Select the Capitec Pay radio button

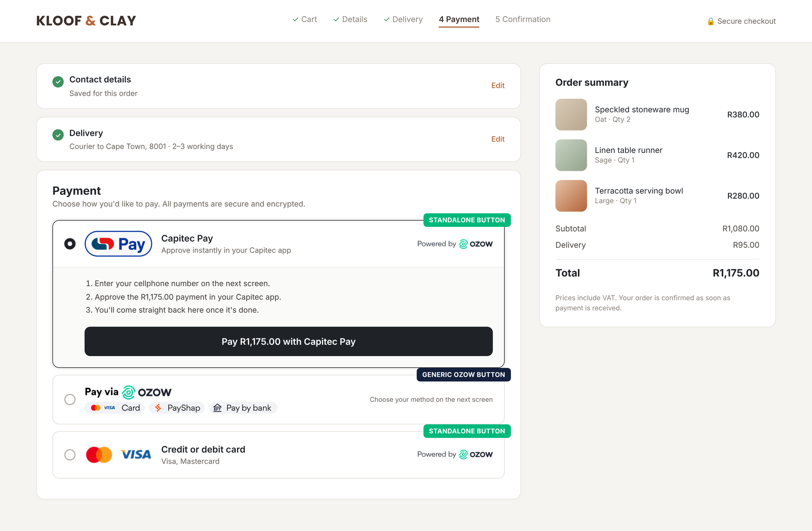pyautogui.click(x=70, y=244)
